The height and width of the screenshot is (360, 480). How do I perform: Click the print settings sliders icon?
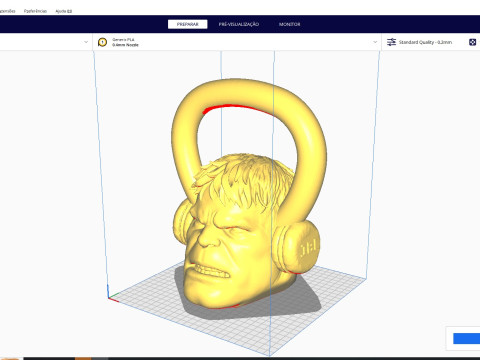click(x=391, y=42)
